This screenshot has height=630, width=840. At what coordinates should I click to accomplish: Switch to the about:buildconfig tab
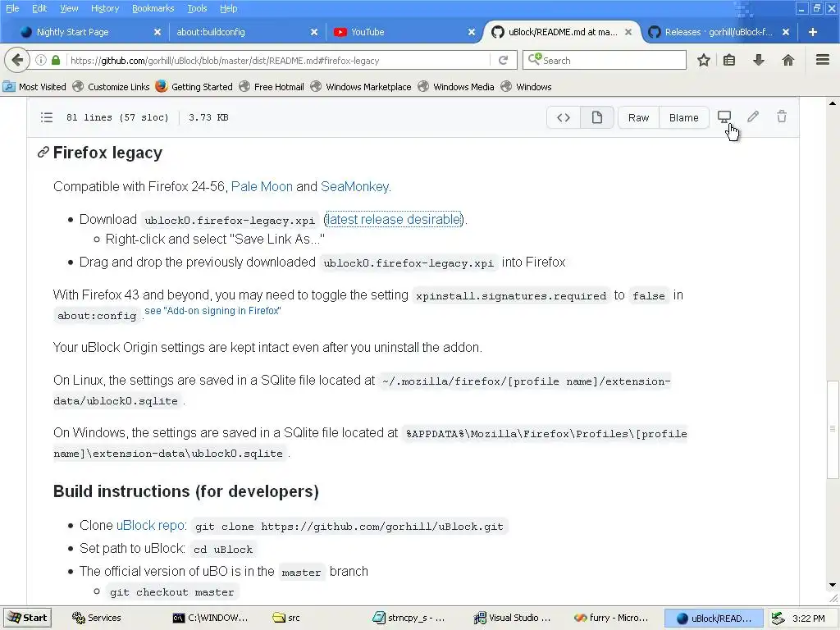(211, 32)
